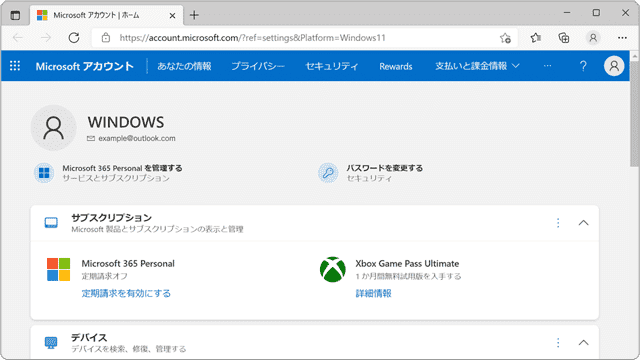Open the tab actions menu icon
Image resolution: width=640 pixels, height=360 pixels.
[15, 16]
